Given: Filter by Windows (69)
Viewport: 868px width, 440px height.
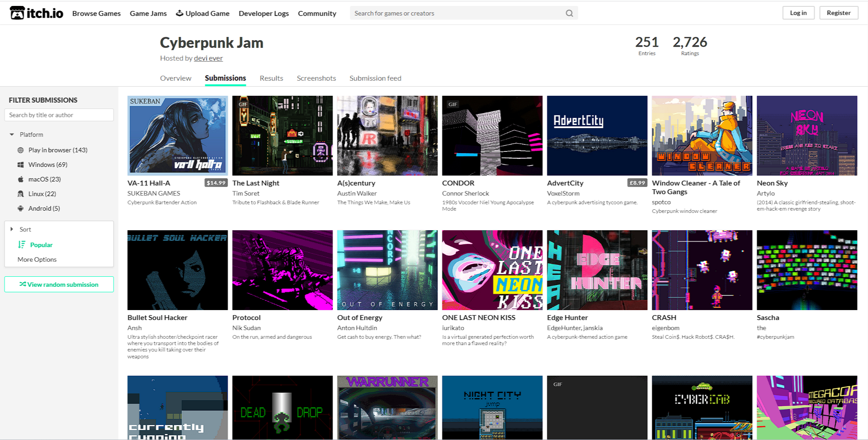Looking at the screenshot, I should [47, 165].
